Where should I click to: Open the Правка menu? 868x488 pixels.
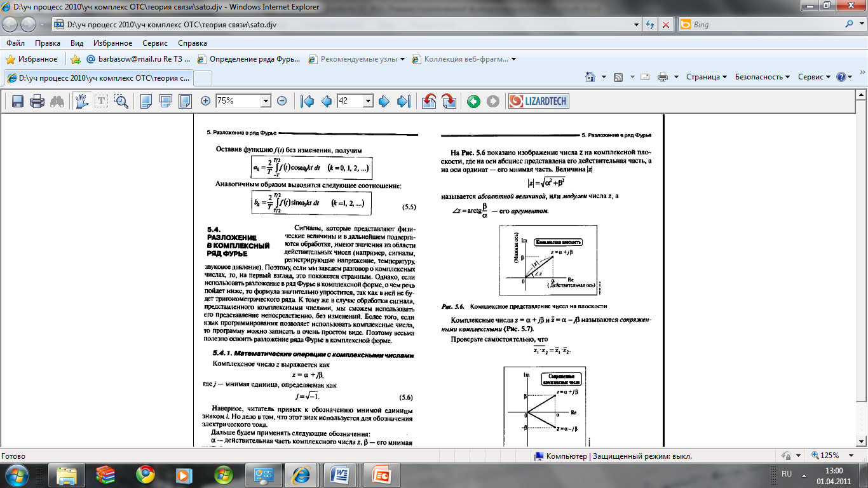(x=48, y=43)
